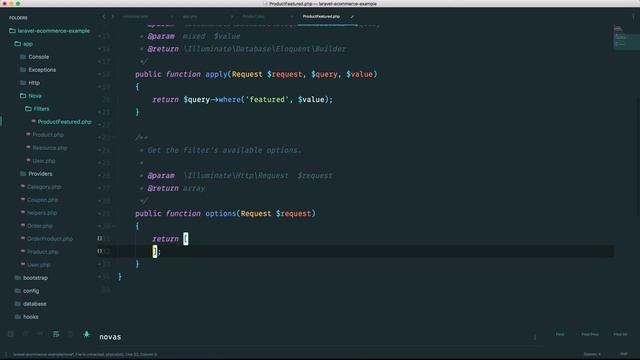The image size is (640, 360).
Task: Open Product.php inside the Nova folder
Action: tap(48, 135)
